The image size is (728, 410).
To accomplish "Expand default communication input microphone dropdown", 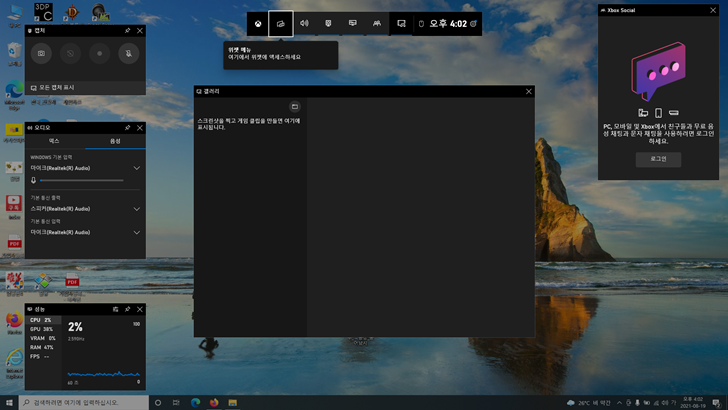I will (x=85, y=232).
